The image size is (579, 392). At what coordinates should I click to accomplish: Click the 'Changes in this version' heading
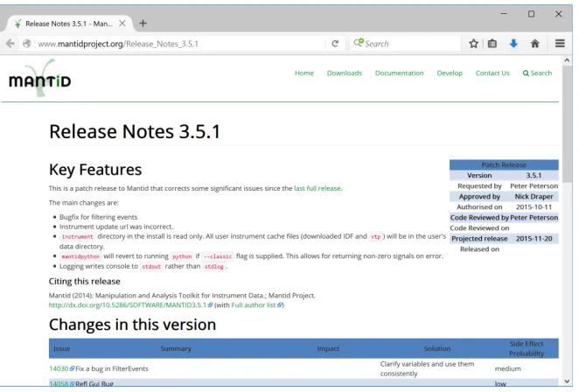coord(132,325)
